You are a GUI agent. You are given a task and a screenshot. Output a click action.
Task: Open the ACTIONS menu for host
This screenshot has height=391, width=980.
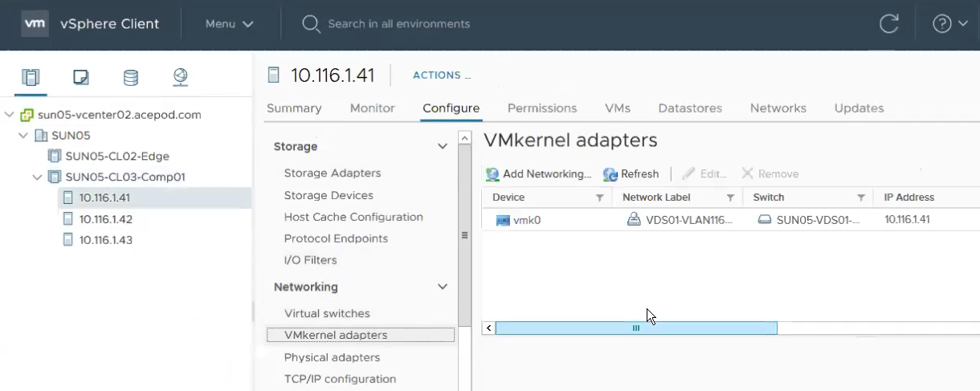click(442, 75)
